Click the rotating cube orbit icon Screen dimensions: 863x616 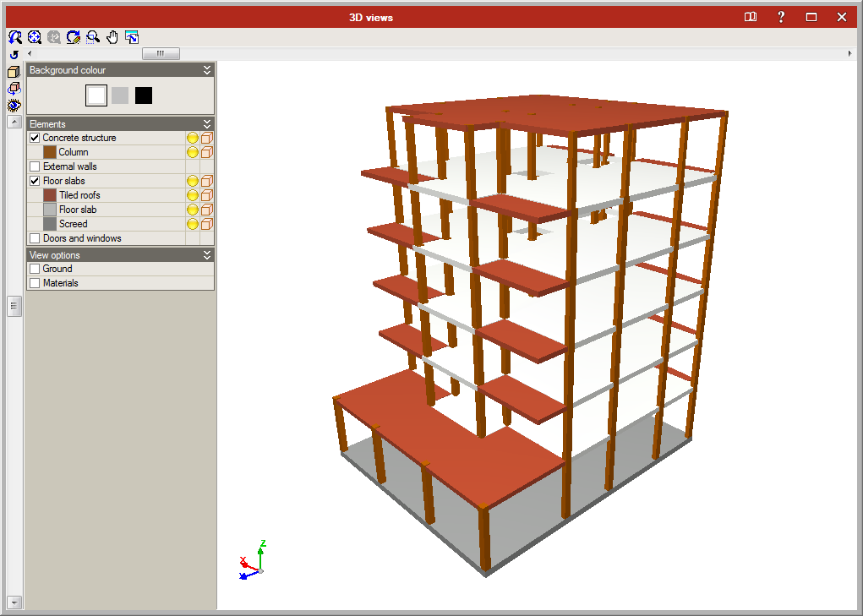pyautogui.click(x=14, y=89)
